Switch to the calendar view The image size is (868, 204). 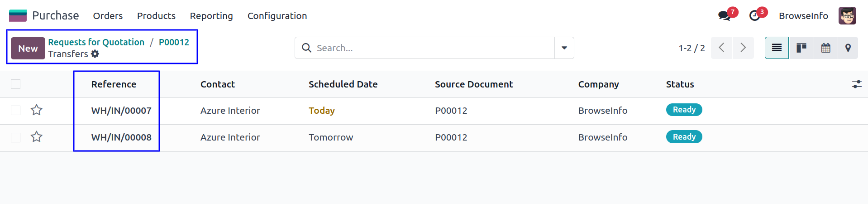[826, 48]
